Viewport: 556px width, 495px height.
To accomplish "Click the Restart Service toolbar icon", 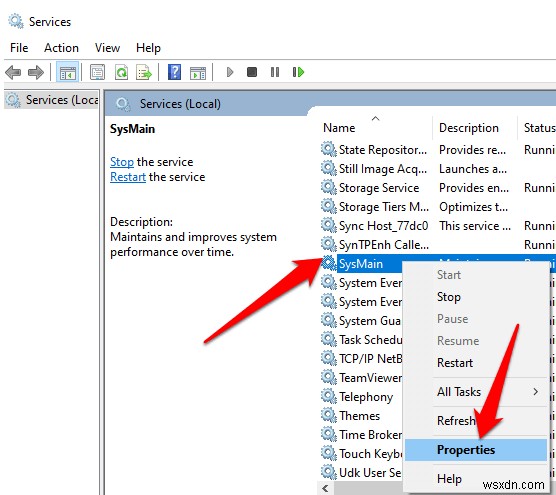I will click(x=298, y=72).
